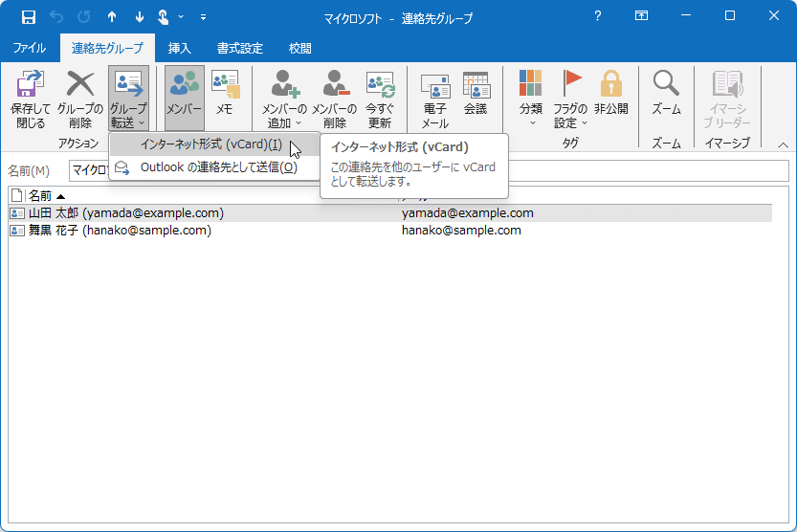The width and height of the screenshot is (797, 532).
Task: Click 電子メール button
Action: tap(434, 100)
